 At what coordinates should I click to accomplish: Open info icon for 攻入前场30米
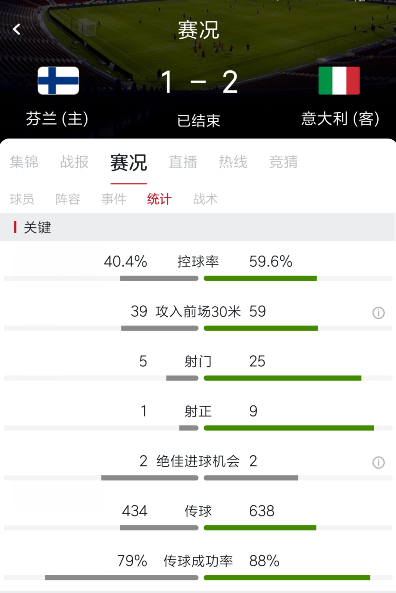click(378, 313)
